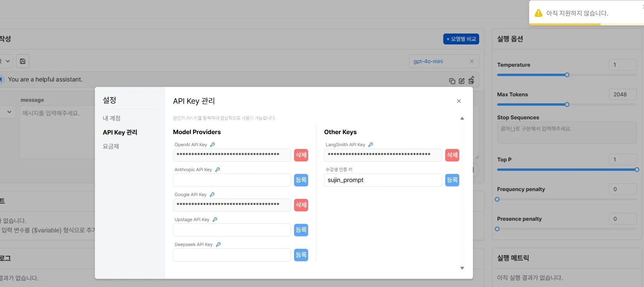
Task: Click the key icon beside Upstage API Key
Action: click(215, 220)
